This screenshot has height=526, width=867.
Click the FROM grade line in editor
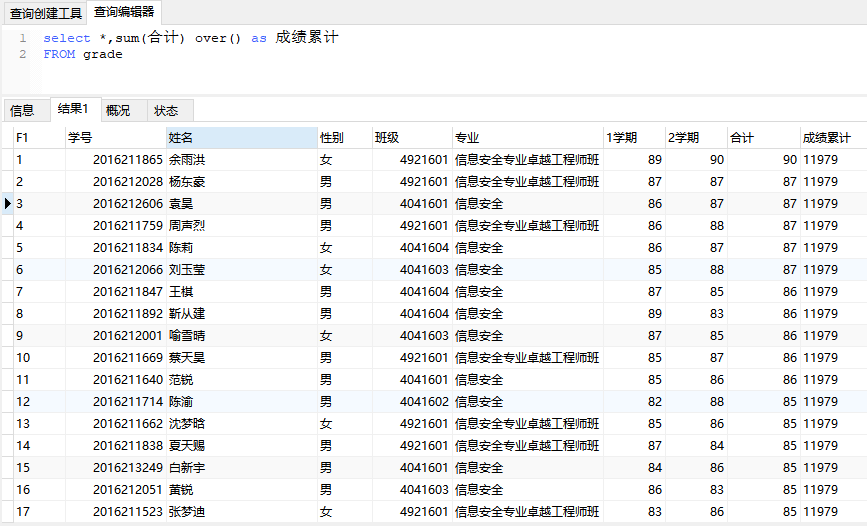[x=83, y=54]
